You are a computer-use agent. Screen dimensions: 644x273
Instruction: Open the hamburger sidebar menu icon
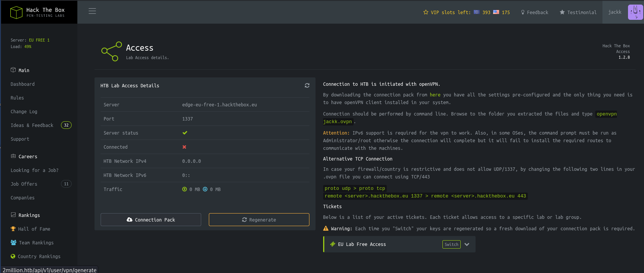(92, 11)
